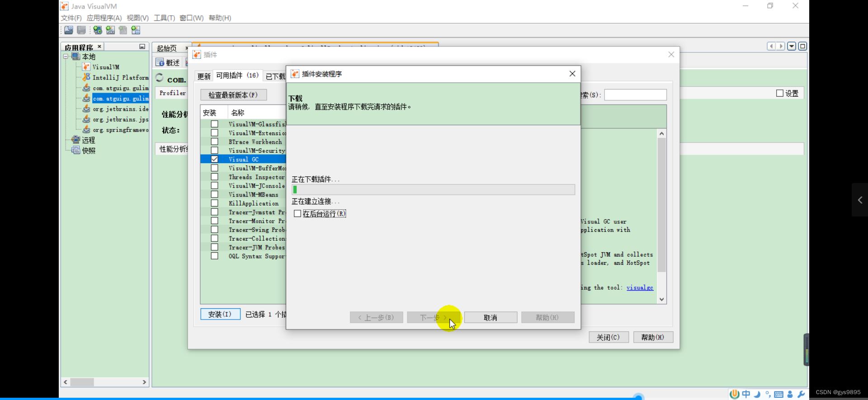The height and width of the screenshot is (400, 868).
Task: Check the VisualVM-Extensions plugin box
Action: click(215, 133)
